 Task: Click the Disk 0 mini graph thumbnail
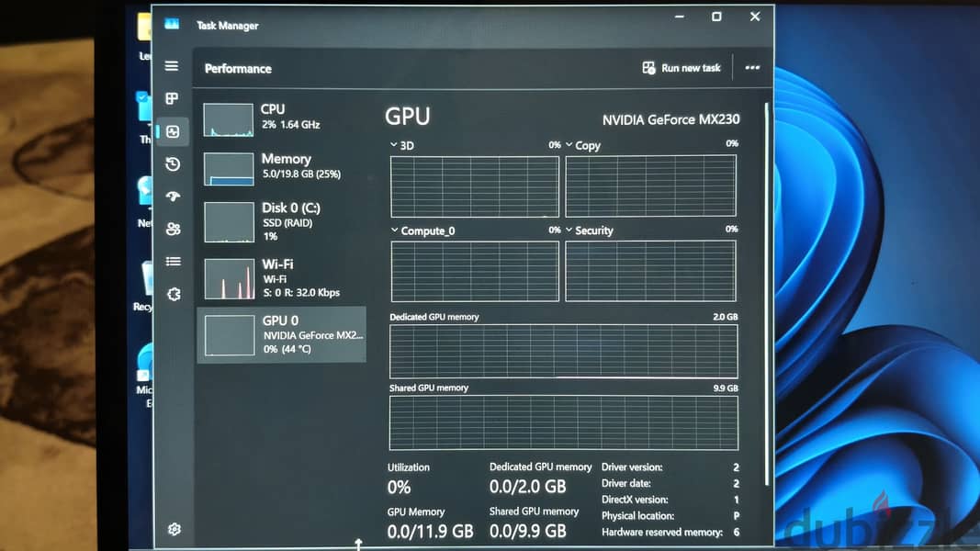[x=230, y=221]
